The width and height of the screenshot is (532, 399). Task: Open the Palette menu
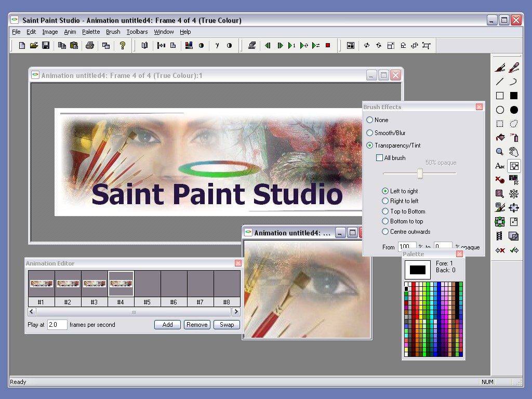[91, 32]
